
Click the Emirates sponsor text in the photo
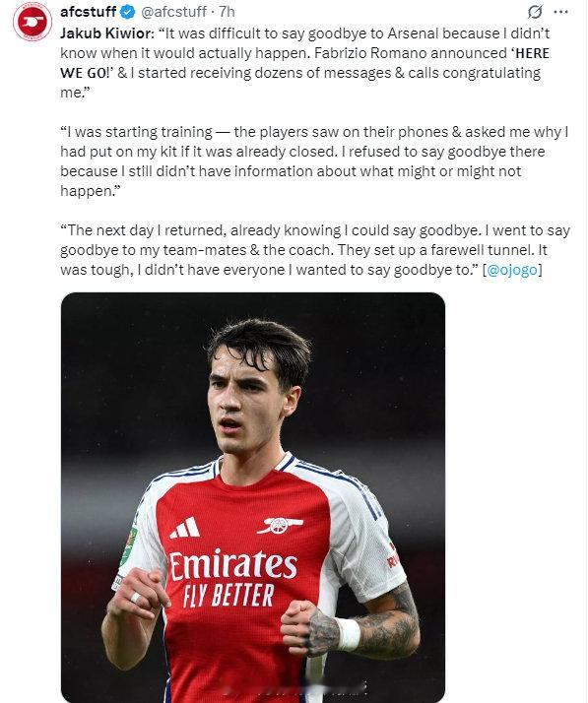tap(233, 565)
